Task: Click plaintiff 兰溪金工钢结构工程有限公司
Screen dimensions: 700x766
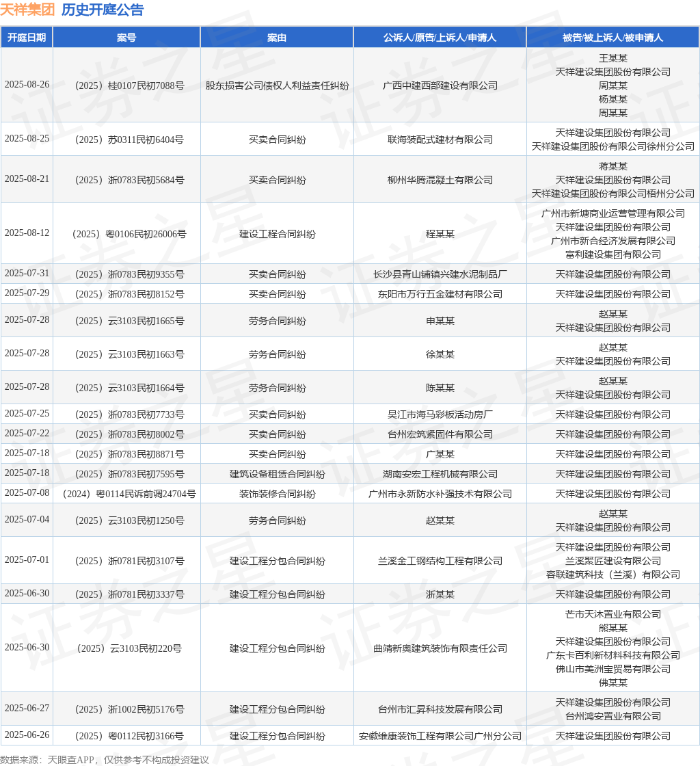Action: 440,562
